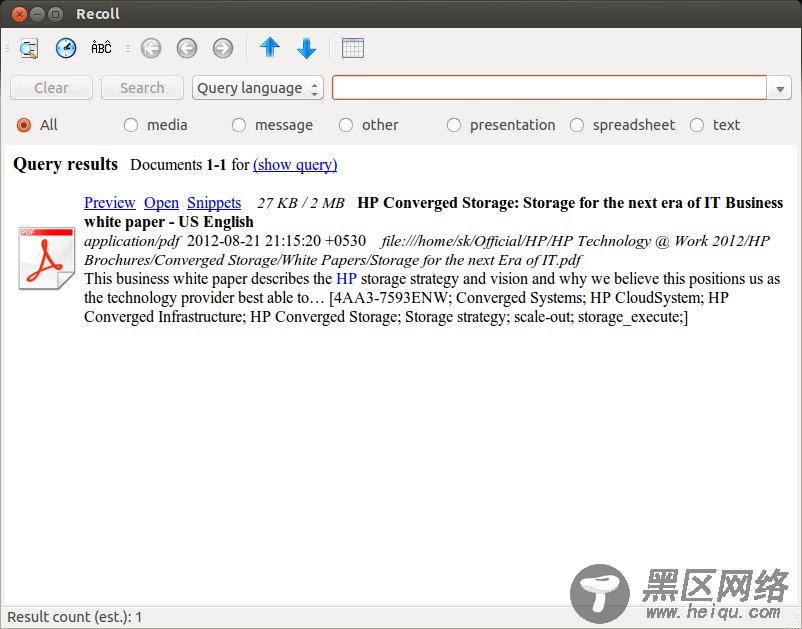Screen dimensions: 802x629
Task: Expand the search history dropdown arrow
Action: tap(779, 88)
